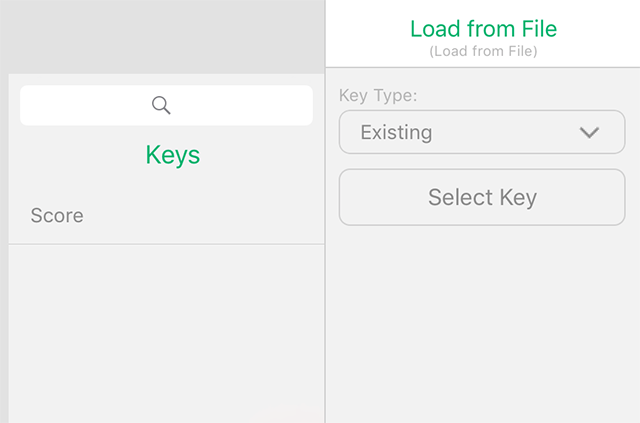The image size is (640, 423).
Task: Click the Select Key button
Action: click(482, 197)
